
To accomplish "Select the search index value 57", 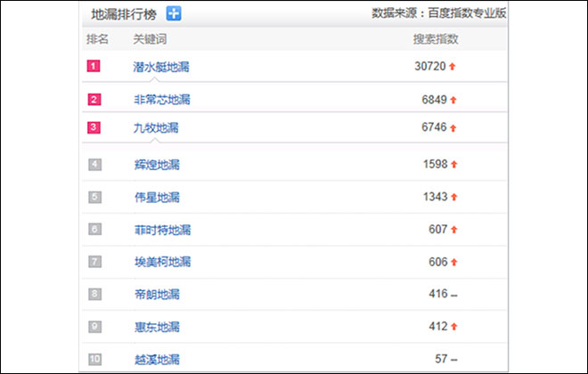I will coord(441,359).
